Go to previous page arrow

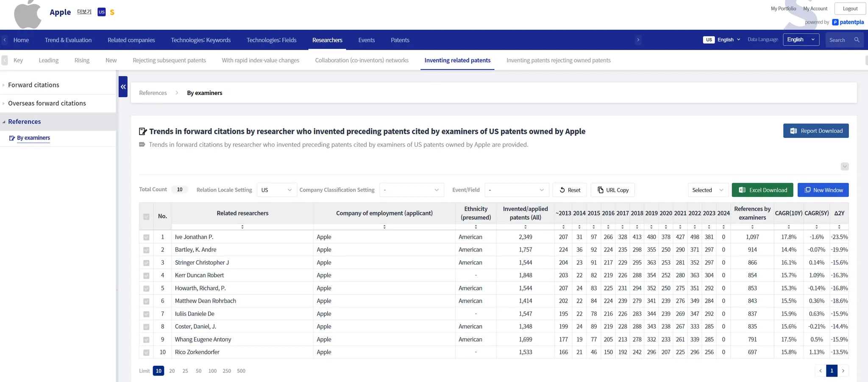820,371
